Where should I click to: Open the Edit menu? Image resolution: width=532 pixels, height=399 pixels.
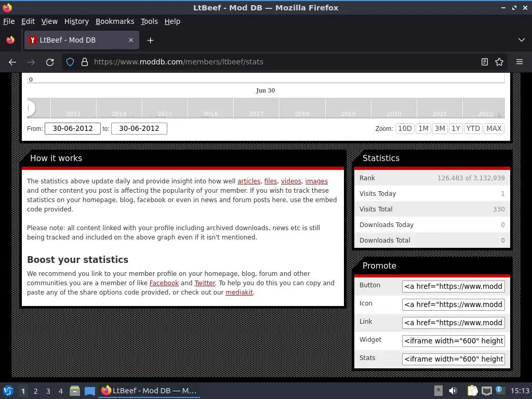(28, 21)
